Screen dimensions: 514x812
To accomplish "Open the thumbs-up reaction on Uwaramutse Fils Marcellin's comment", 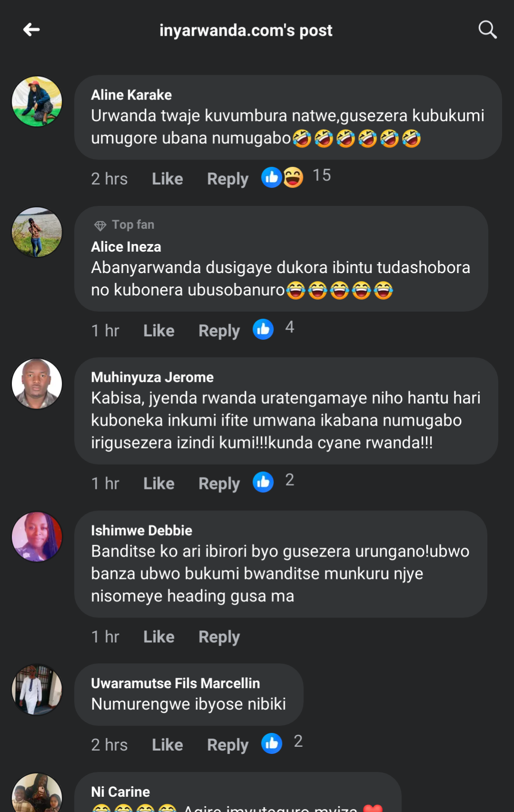I will [272, 743].
